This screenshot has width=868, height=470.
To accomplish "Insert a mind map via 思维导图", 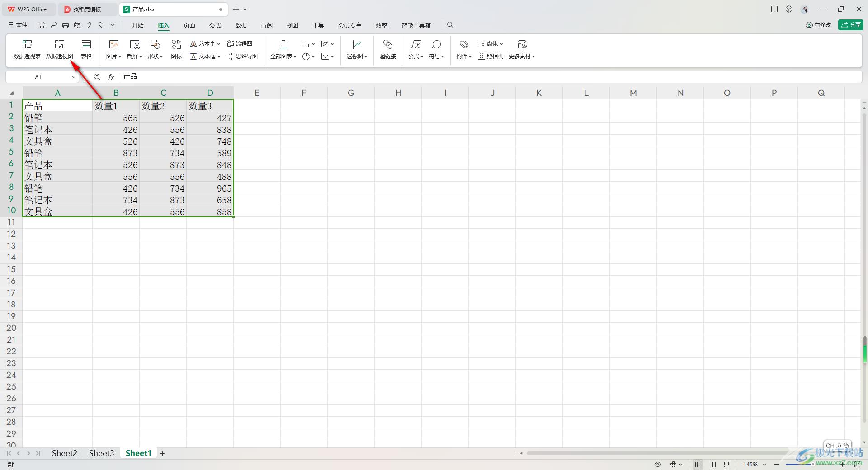I will tap(242, 56).
